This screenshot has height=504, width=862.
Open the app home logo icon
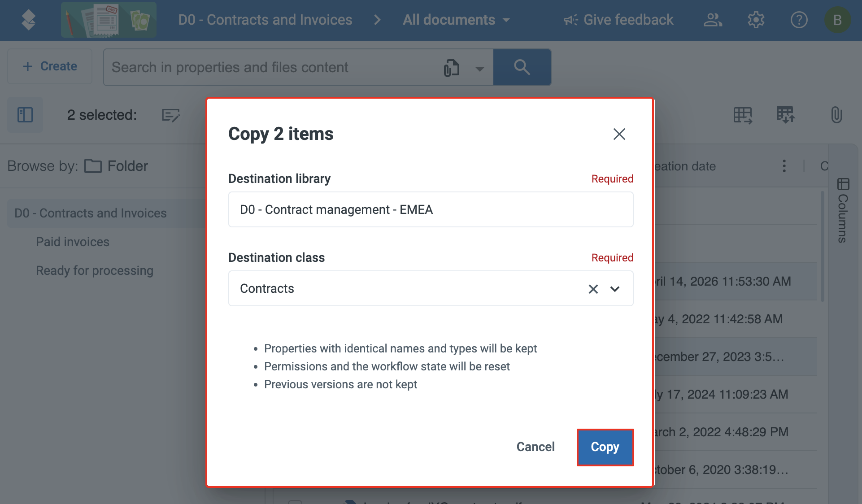pos(29,20)
